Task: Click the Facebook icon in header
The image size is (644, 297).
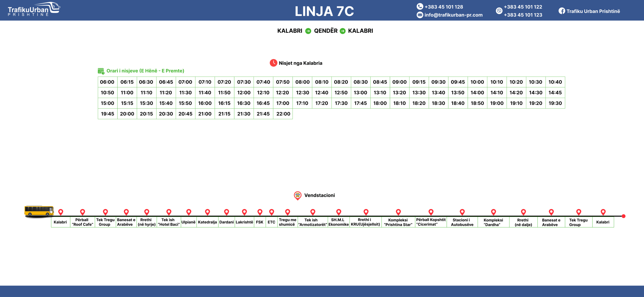Action: pyautogui.click(x=561, y=11)
